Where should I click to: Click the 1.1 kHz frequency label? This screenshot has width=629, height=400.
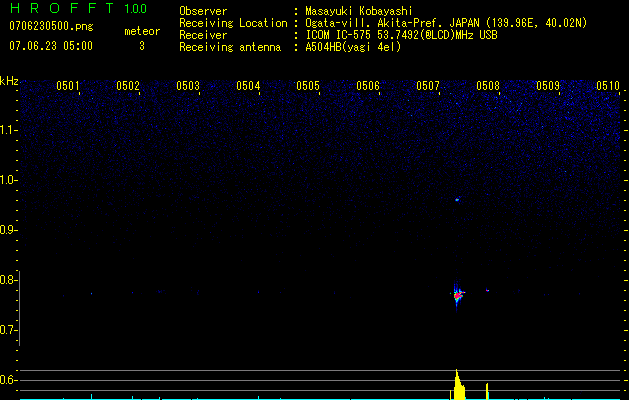tap(8, 130)
